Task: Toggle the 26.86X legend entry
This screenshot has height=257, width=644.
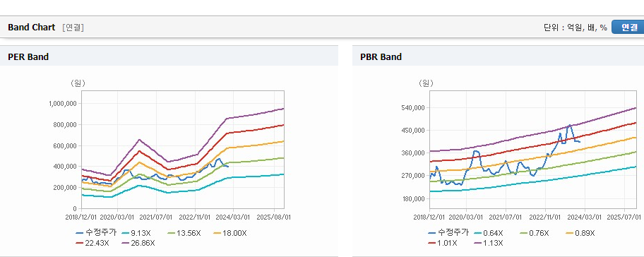Action: 138,243
